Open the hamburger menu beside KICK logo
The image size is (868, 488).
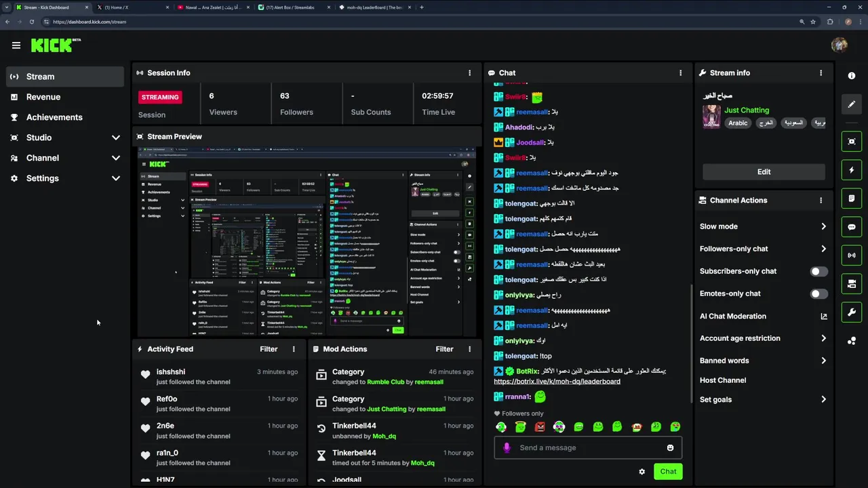pyautogui.click(x=16, y=45)
